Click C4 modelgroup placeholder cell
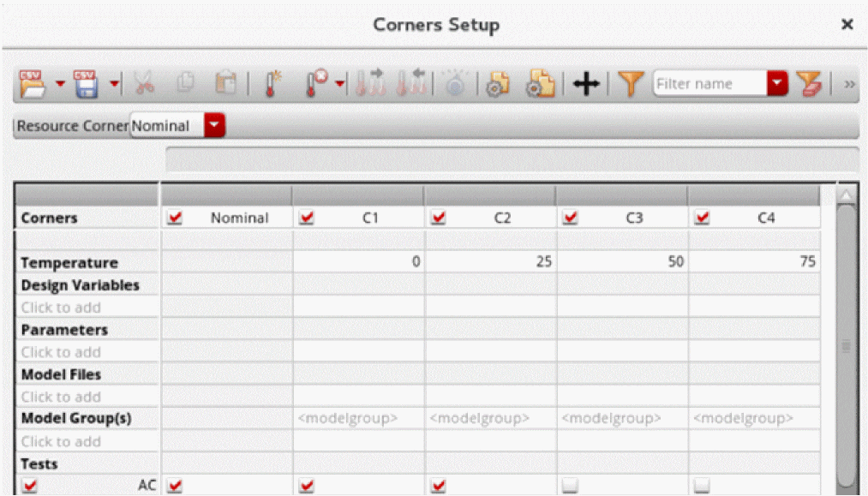This screenshot has width=868, height=496. (754, 418)
